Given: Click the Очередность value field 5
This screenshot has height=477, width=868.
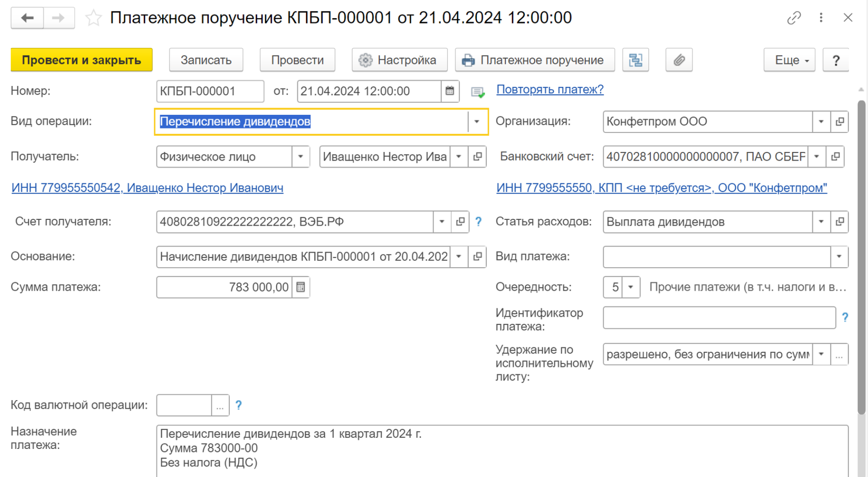Looking at the screenshot, I should pos(613,287).
